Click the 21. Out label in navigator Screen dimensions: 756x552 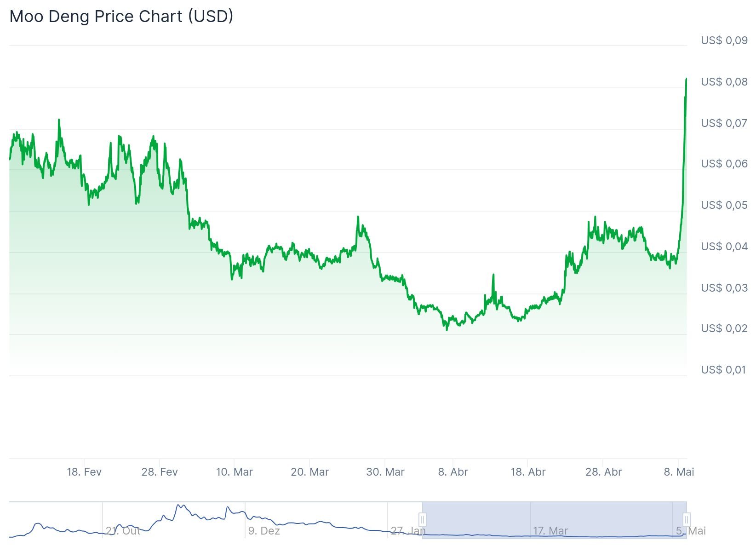[123, 531]
